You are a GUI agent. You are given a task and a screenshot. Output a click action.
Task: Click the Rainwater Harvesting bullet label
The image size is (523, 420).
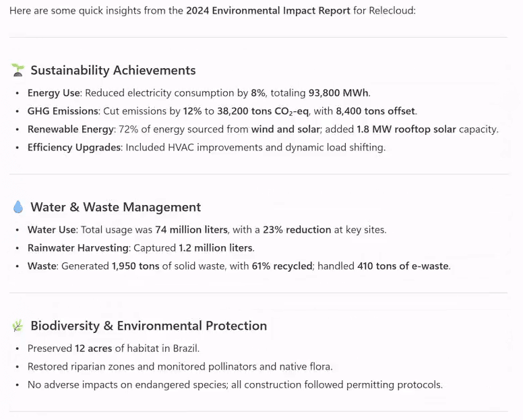click(x=78, y=248)
